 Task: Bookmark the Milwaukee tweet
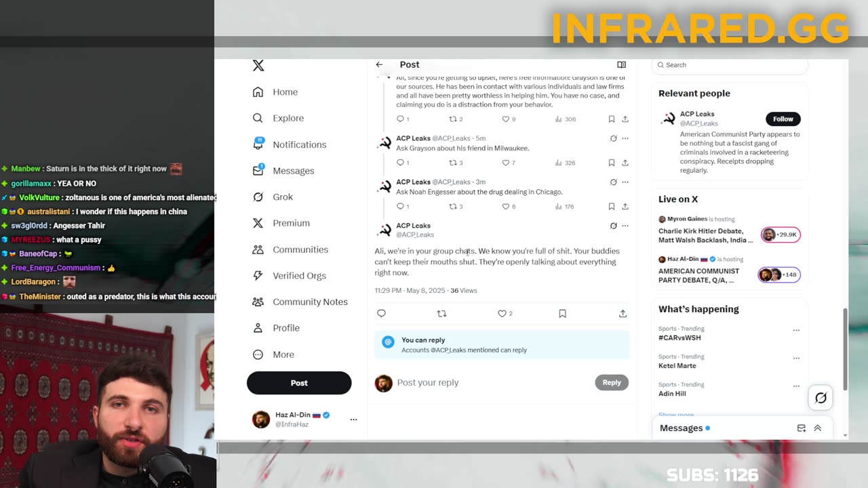point(611,163)
